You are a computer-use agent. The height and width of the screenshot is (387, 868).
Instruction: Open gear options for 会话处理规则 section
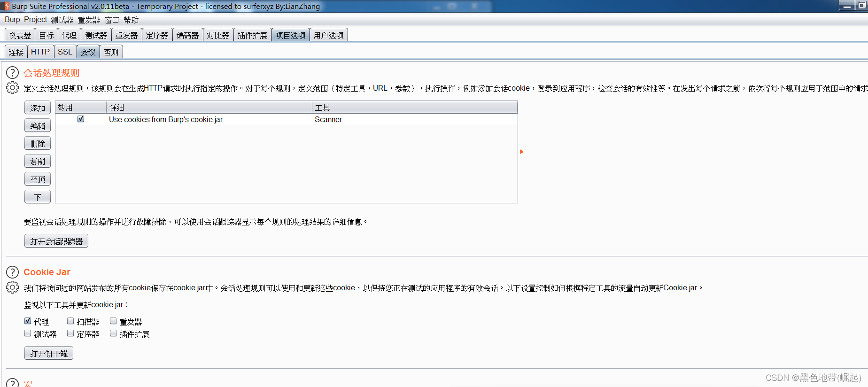click(12, 88)
